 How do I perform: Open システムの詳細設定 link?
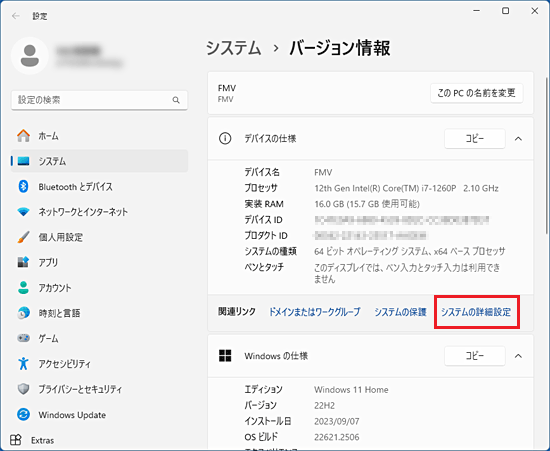[476, 312]
